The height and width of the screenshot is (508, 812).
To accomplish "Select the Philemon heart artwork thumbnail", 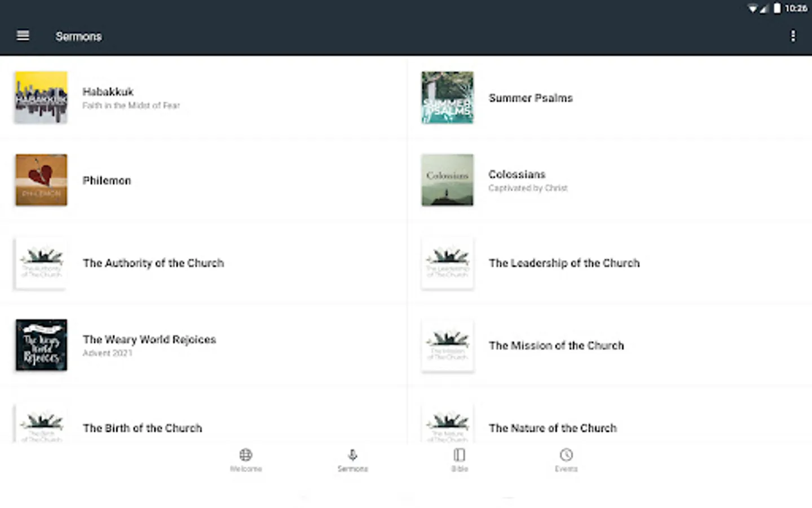I will coord(41,180).
